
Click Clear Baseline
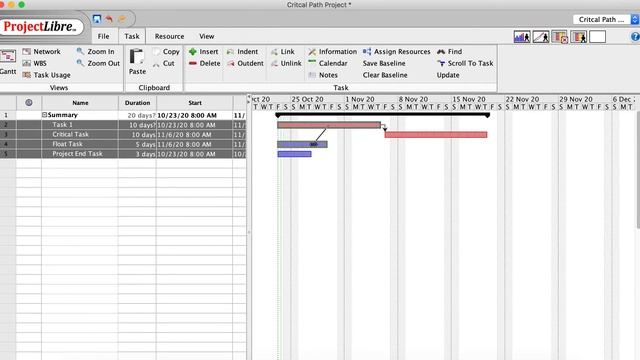click(385, 75)
